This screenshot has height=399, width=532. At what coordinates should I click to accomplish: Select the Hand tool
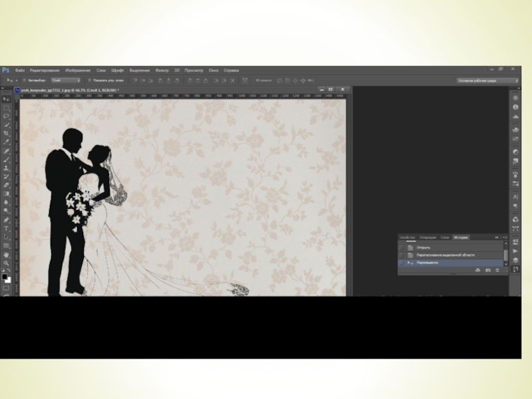[7, 254]
